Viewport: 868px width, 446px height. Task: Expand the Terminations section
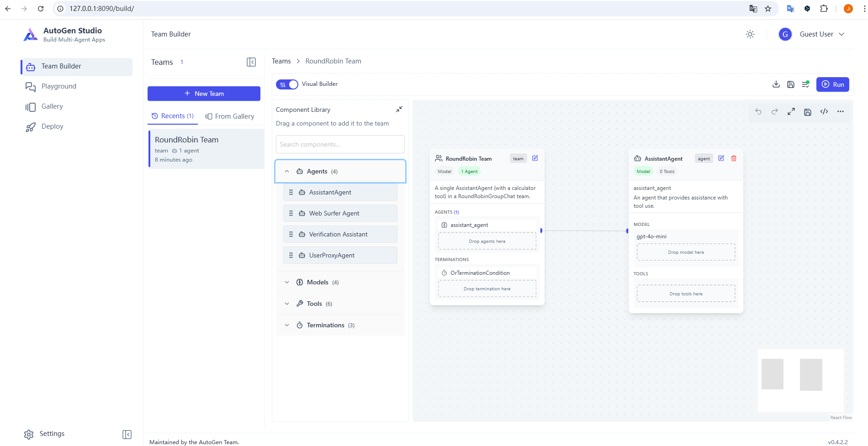[x=340, y=325]
